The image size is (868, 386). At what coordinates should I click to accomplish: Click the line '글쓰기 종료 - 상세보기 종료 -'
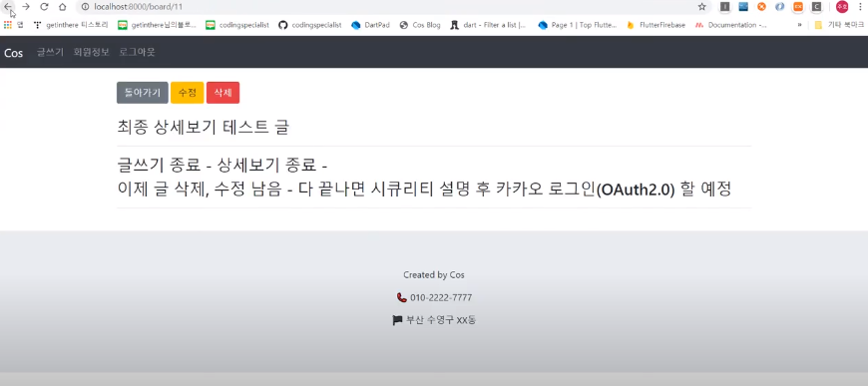click(x=222, y=165)
